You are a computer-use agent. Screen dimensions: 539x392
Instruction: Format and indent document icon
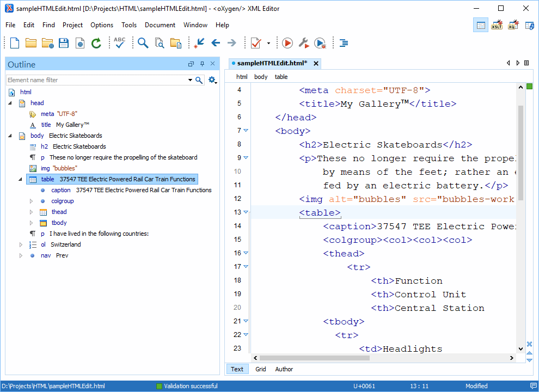click(344, 43)
